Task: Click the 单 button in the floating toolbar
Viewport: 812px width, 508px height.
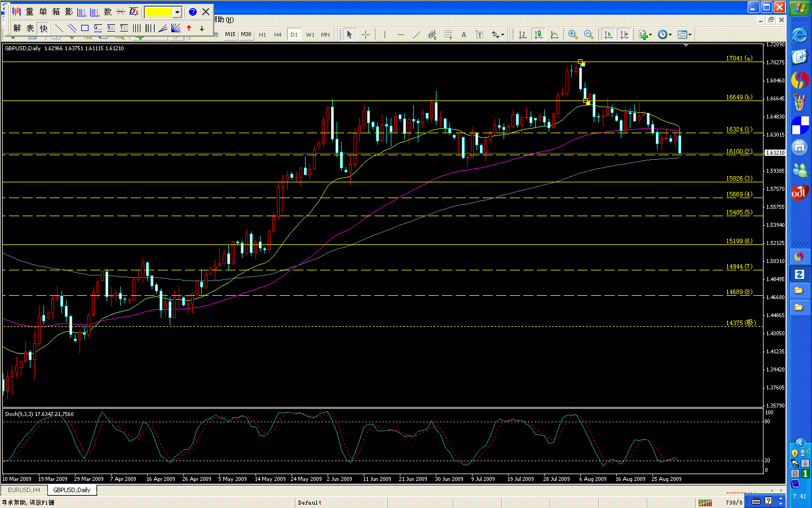Action: (x=43, y=12)
